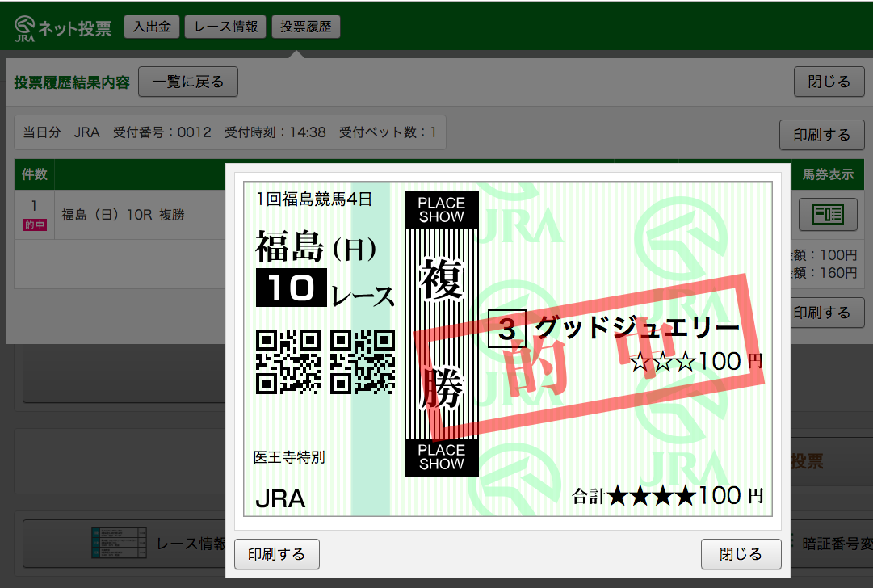Click 印刷する below the payout amounts
The width and height of the screenshot is (873, 588).
pyautogui.click(x=827, y=313)
